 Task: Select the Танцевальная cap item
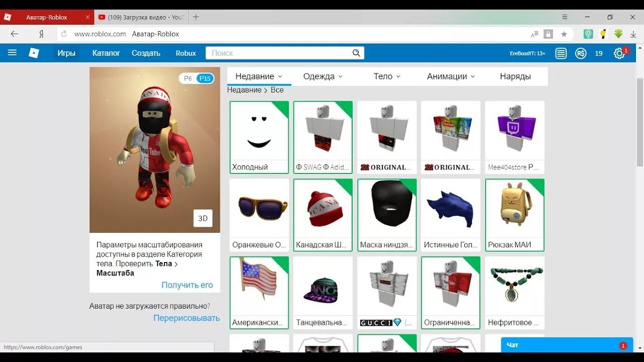[323, 293]
